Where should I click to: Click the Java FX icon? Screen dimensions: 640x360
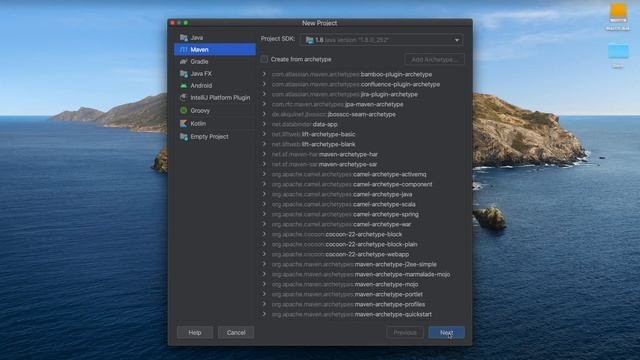coord(184,74)
